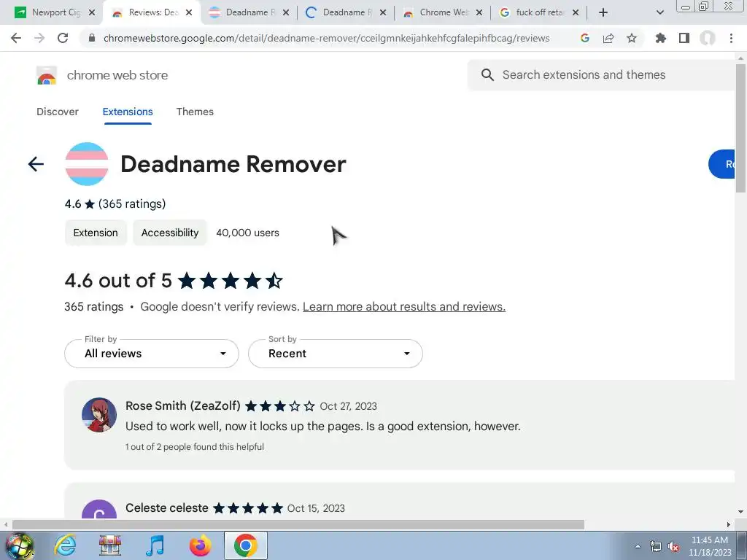Image resolution: width=747 pixels, height=560 pixels.
Task: Go back with arrow beside Deadname Remover
Action: click(36, 164)
